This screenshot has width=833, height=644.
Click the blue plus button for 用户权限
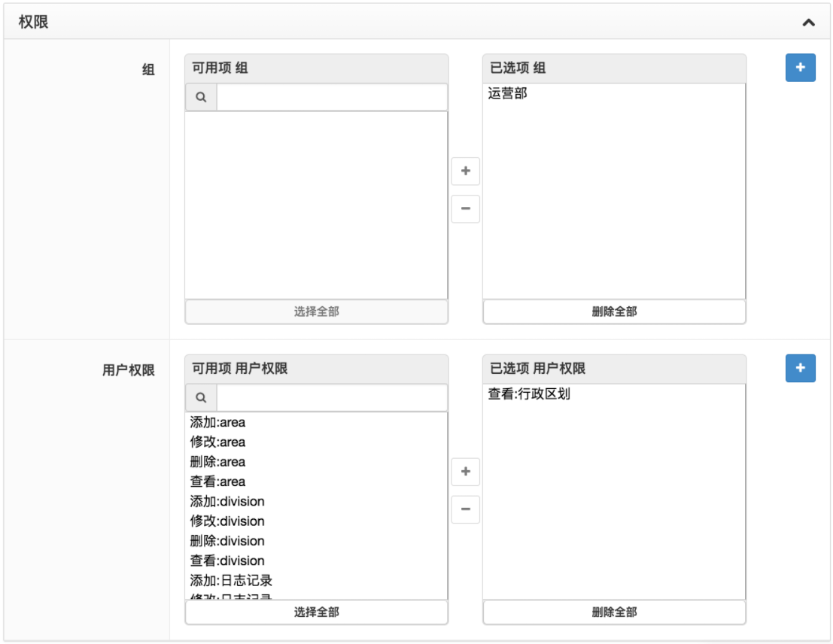click(800, 368)
